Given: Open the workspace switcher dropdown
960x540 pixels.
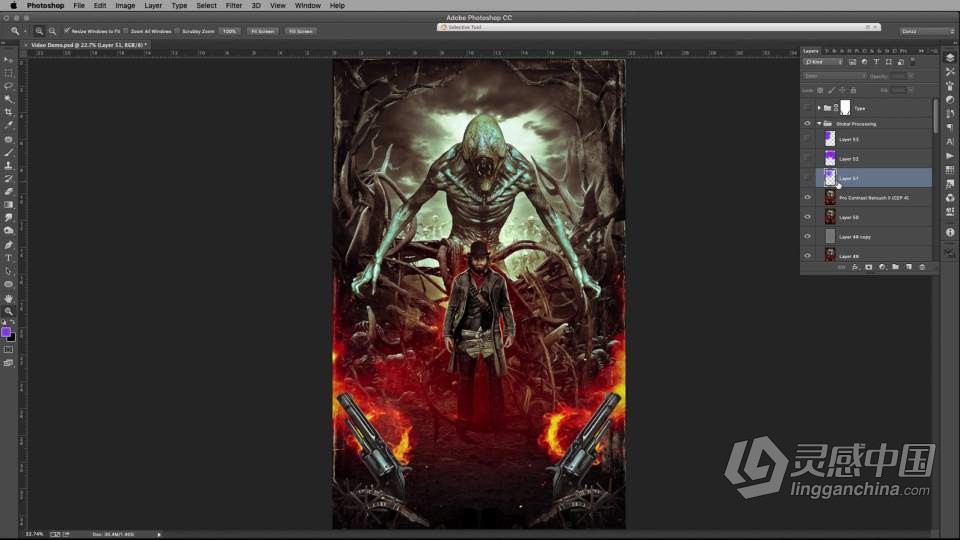Looking at the screenshot, I should (927, 31).
